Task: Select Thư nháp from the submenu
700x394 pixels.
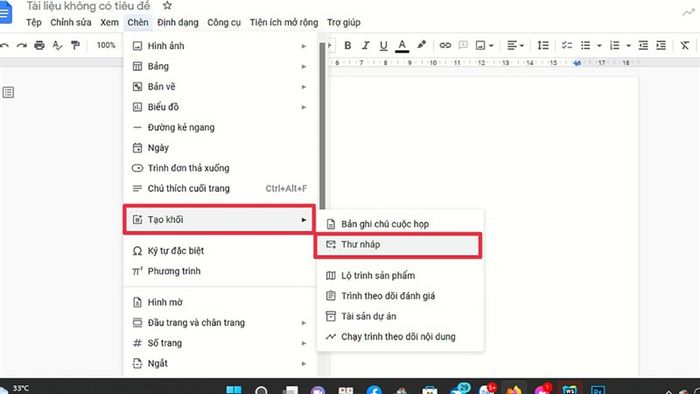Action: coord(398,245)
